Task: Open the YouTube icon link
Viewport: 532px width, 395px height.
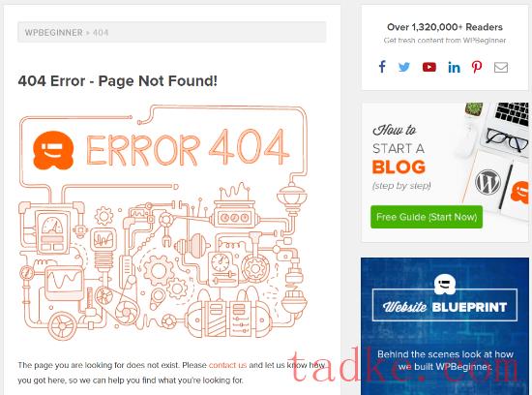Action: tap(429, 67)
